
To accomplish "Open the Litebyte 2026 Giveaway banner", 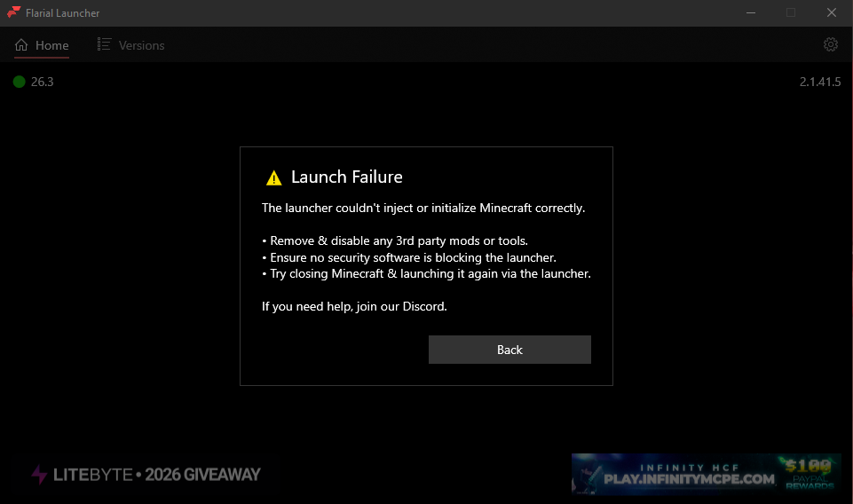I will (146, 474).
